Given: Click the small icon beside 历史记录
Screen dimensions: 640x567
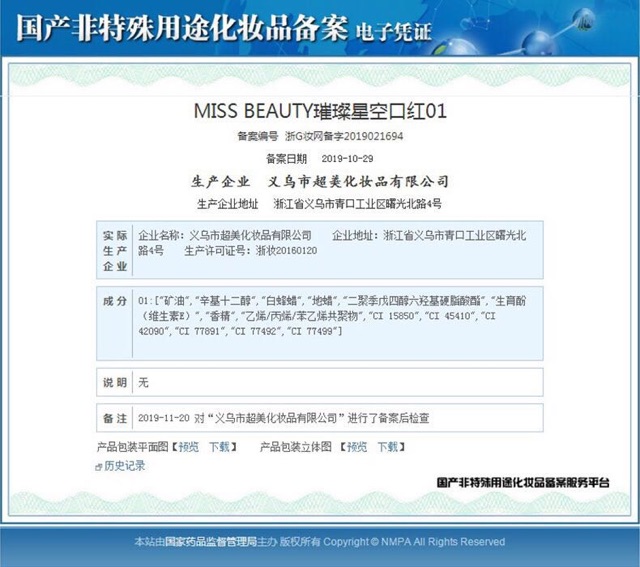Looking at the screenshot, I should pos(98,467).
